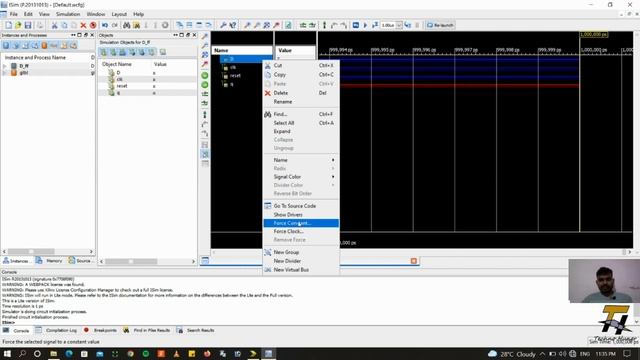The height and width of the screenshot is (360, 640).
Task: Open File Explorer from the taskbar
Action: point(53,353)
